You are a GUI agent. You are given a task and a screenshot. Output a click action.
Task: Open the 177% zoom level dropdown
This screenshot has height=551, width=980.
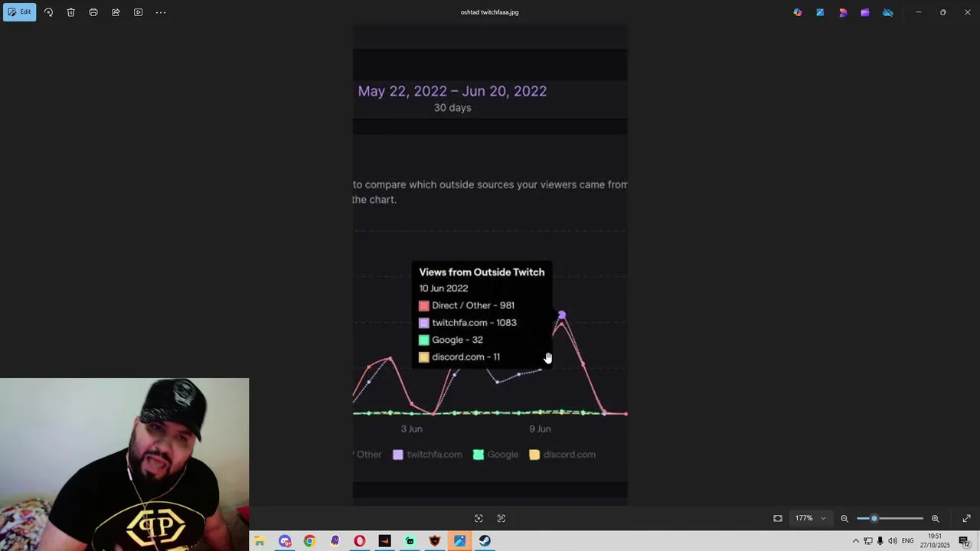tap(810, 518)
